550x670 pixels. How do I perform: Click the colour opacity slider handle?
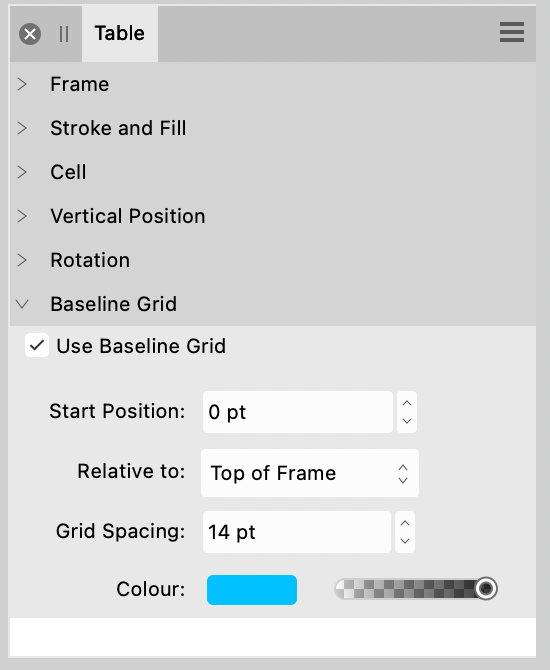pyautogui.click(x=486, y=588)
